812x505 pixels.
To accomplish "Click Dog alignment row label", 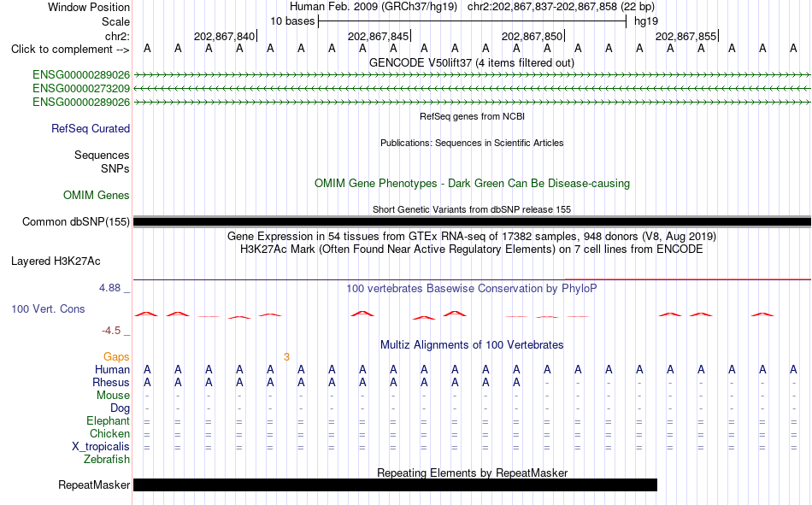I will click(x=120, y=408).
